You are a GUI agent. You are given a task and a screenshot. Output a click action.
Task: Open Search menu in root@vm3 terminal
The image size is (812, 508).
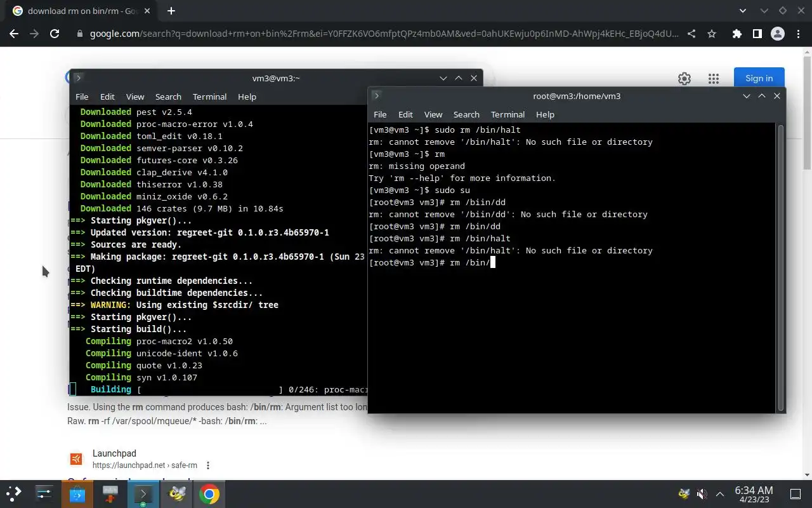(x=466, y=114)
